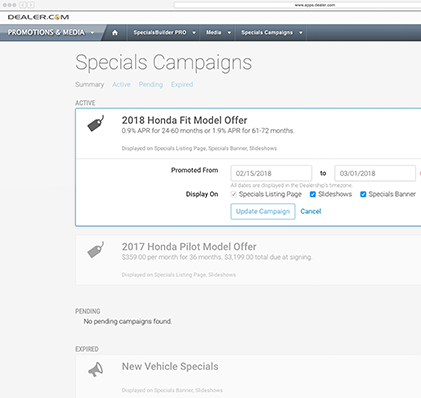421x398 pixels.
Task: Click the Dealer.com logo
Action: 38,17
